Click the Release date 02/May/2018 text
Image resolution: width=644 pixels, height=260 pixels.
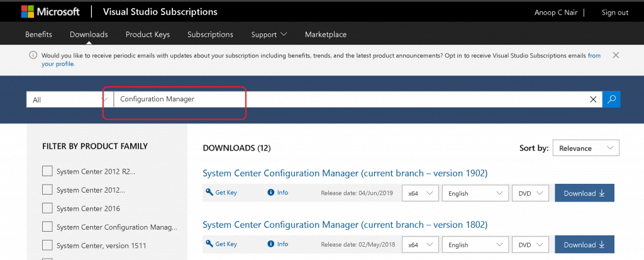[x=358, y=244]
